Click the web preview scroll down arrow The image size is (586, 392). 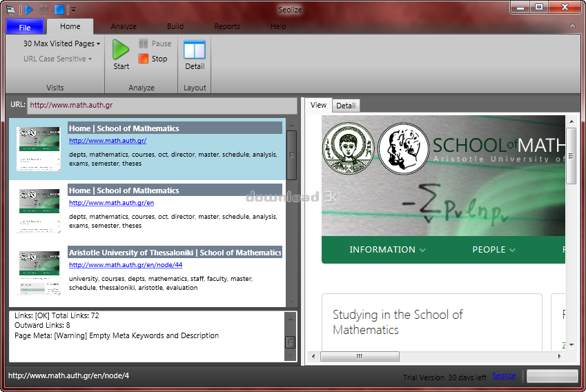coord(572,344)
